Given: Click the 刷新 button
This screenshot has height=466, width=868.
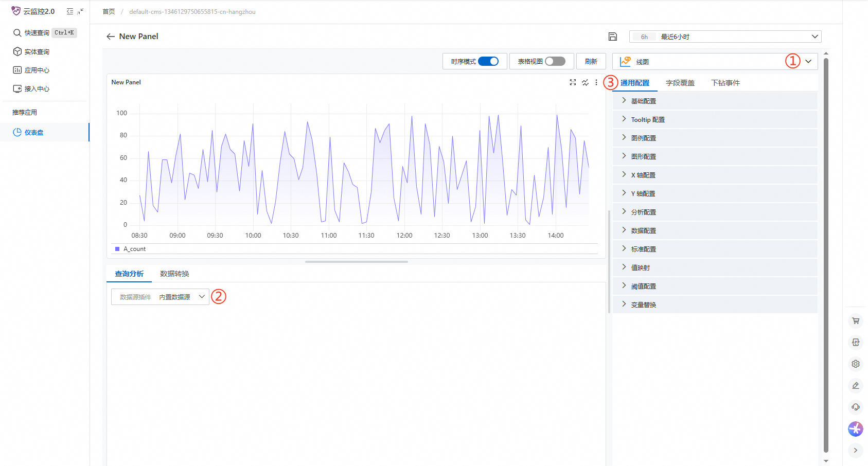Looking at the screenshot, I should pos(591,61).
